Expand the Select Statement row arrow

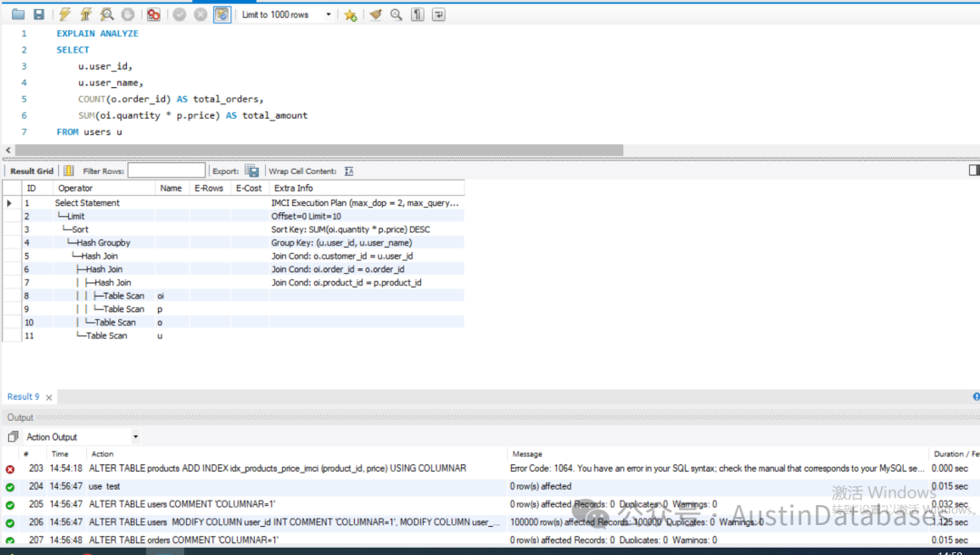tap(9, 203)
